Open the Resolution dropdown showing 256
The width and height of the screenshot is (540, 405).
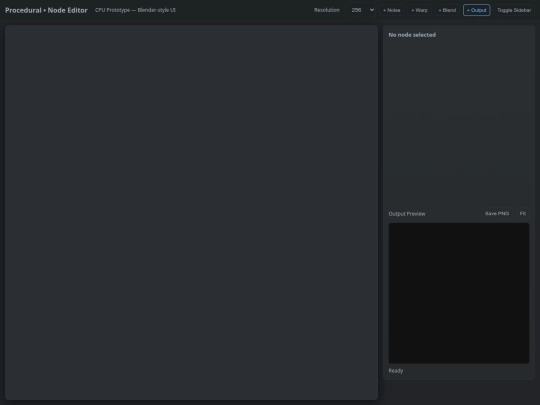(x=361, y=10)
